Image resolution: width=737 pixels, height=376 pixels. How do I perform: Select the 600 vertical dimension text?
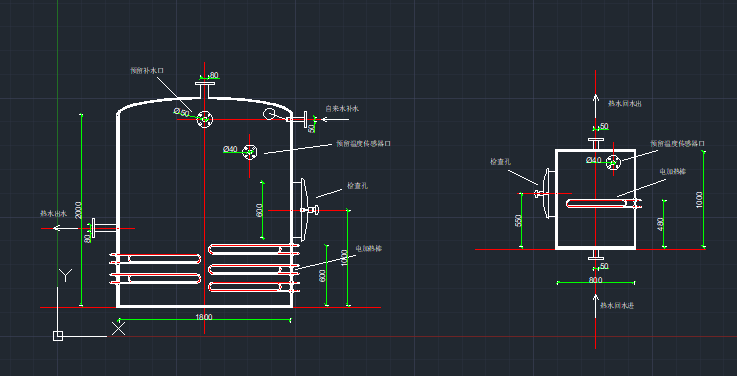coord(322,276)
